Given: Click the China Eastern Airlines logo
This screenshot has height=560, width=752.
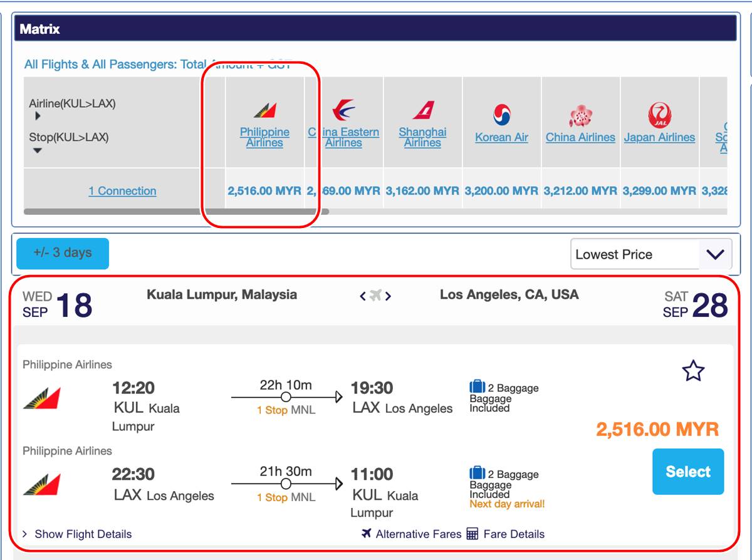Looking at the screenshot, I should click(343, 111).
